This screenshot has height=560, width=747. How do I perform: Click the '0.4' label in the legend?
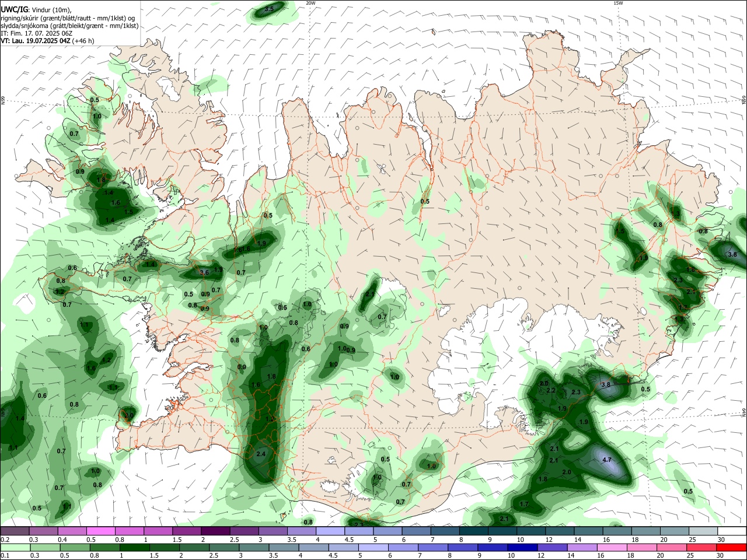[62, 540]
